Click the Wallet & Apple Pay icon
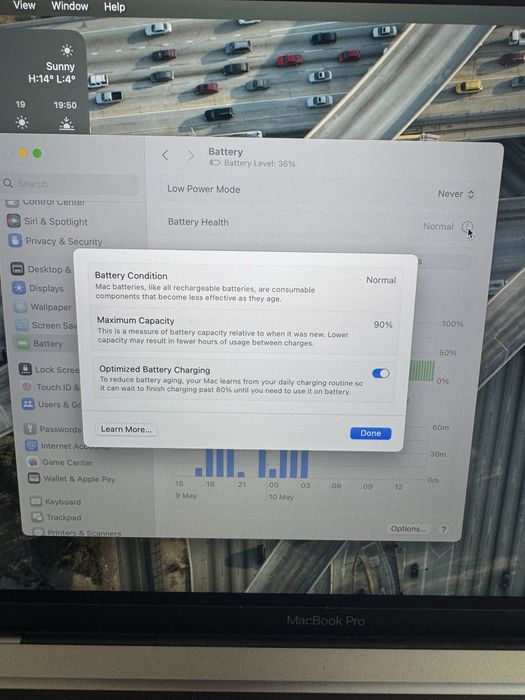The height and width of the screenshot is (700, 525). [34, 478]
